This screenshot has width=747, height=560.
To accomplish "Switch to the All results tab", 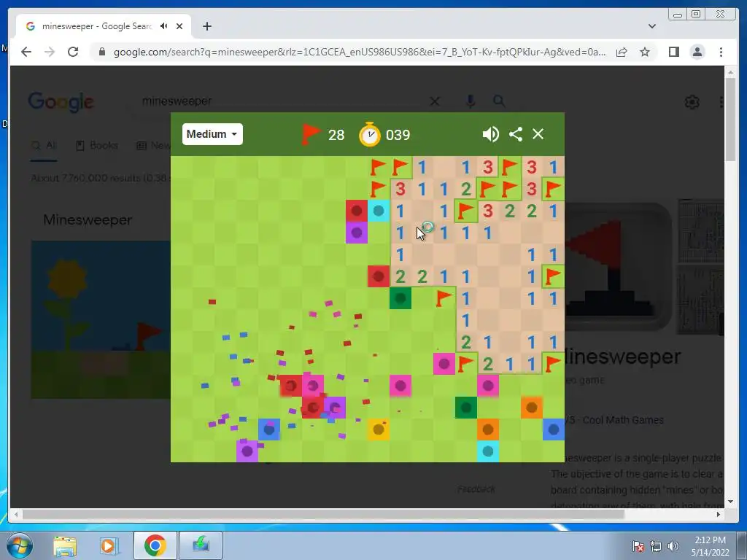I will coord(44,146).
